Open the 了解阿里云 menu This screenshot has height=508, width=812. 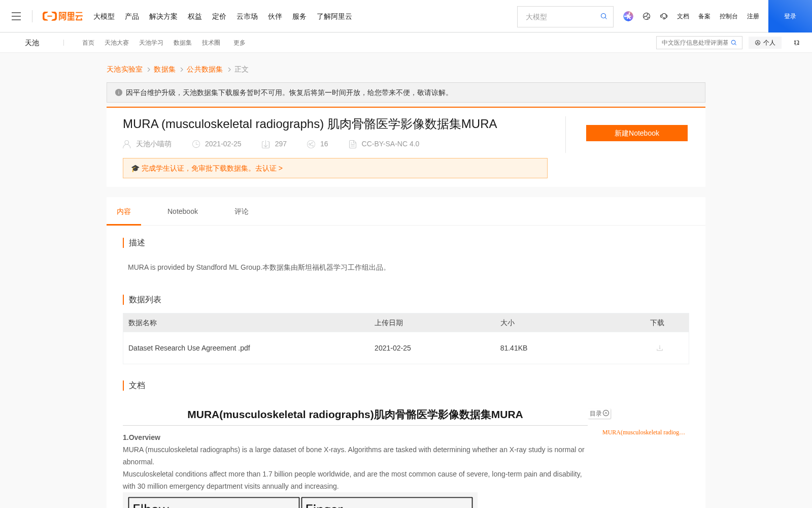[334, 16]
